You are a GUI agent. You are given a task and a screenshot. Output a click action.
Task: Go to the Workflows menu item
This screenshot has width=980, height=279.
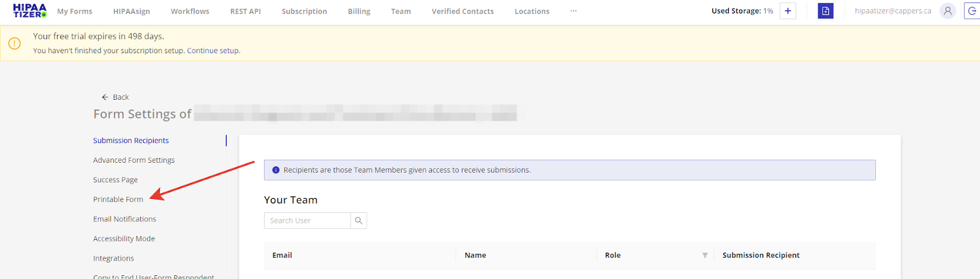pos(190,12)
